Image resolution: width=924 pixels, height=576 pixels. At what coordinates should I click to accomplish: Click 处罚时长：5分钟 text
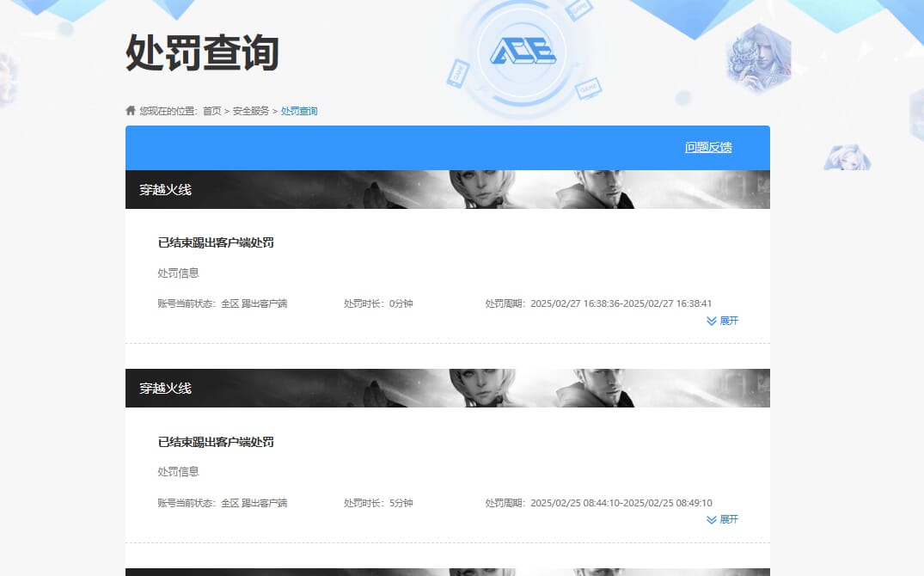point(378,503)
